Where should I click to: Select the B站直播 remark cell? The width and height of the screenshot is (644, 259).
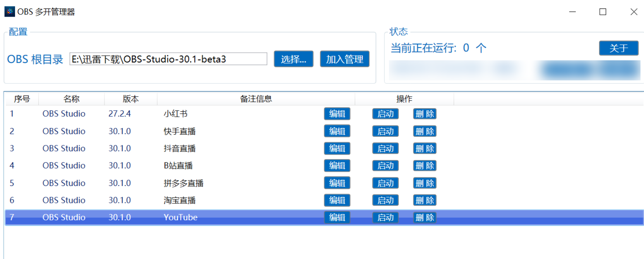click(x=178, y=165)
